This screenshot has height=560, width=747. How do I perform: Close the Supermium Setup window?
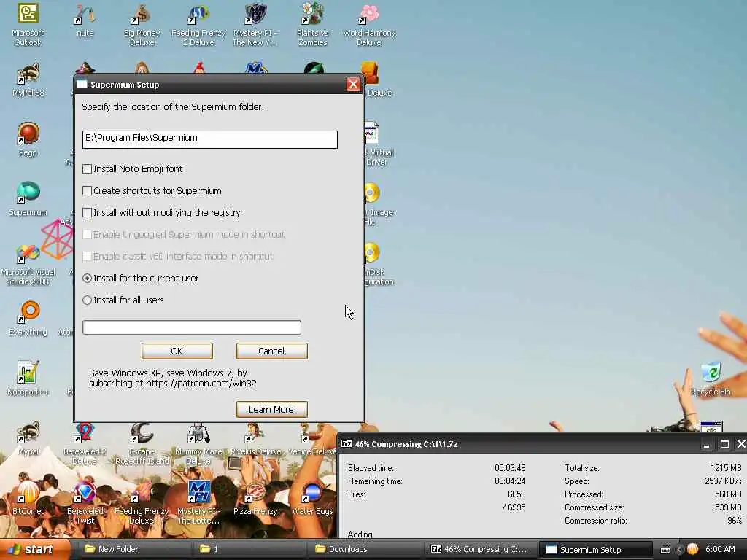(353, 85)
